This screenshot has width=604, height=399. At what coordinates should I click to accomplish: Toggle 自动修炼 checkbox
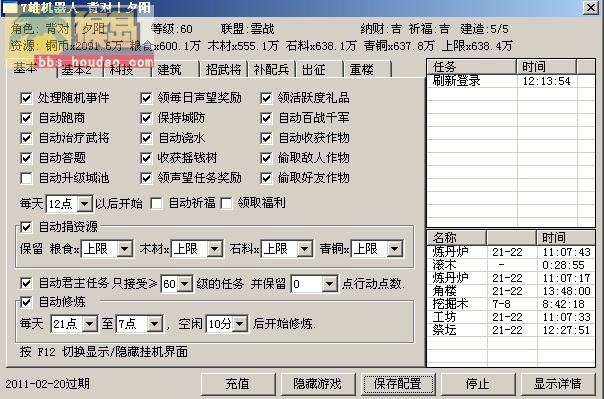tap(26, 302)
